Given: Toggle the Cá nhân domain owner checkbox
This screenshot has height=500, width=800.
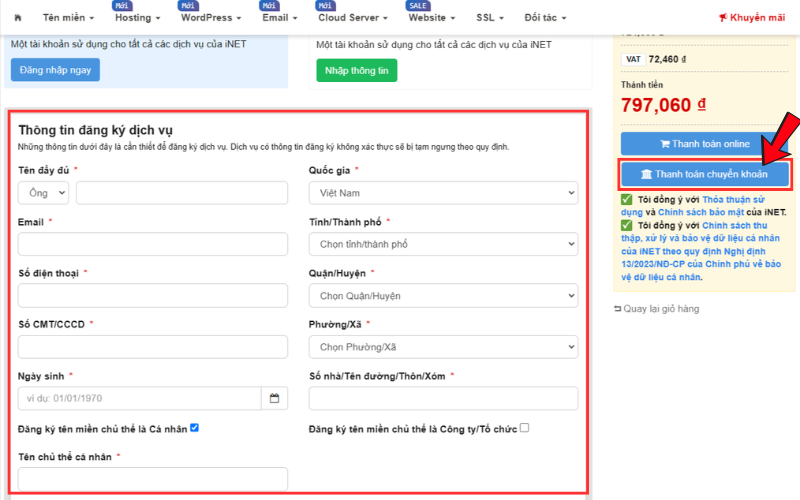Looking at the screenshot, I should point(194,428).
